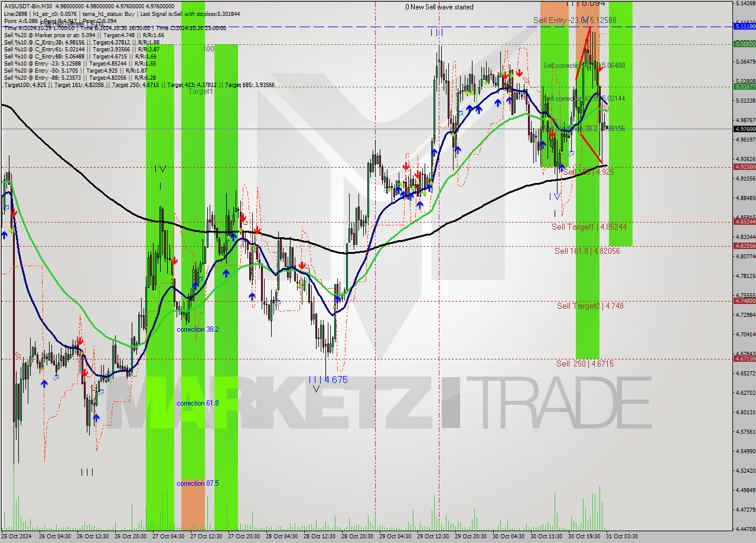Click the 'Sell %10 @ Entry -23' line
The image size is (756, 543).
(x=80, y=63)
